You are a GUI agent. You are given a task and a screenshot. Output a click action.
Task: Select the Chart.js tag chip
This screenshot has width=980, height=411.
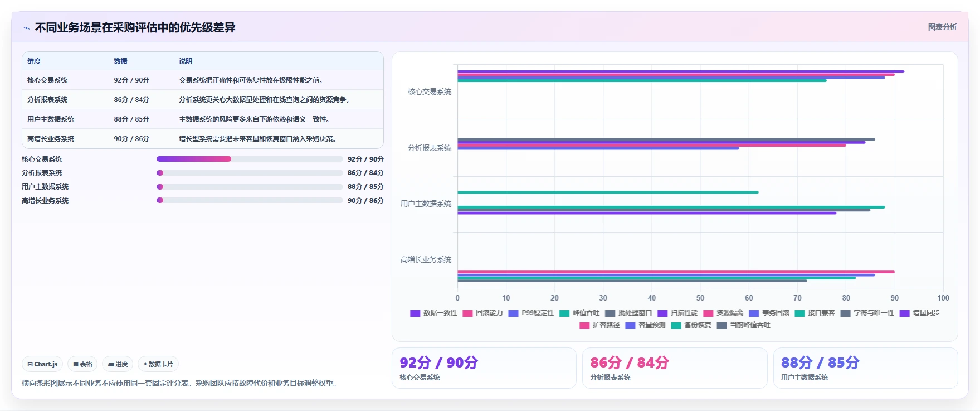[42, 364]
